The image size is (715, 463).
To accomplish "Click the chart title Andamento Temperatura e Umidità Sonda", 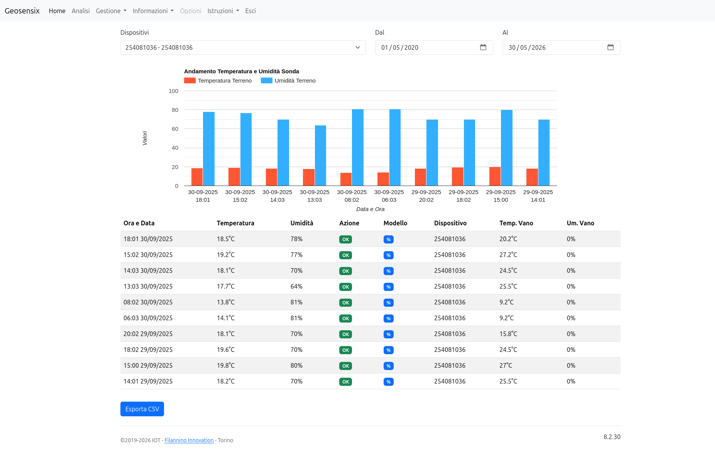I will (x=242, y=72).
